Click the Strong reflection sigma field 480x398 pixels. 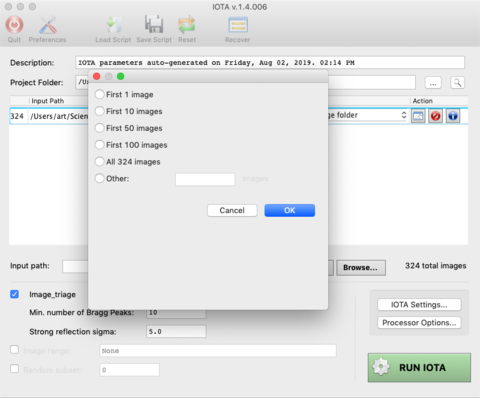click(x=176, y=332)
